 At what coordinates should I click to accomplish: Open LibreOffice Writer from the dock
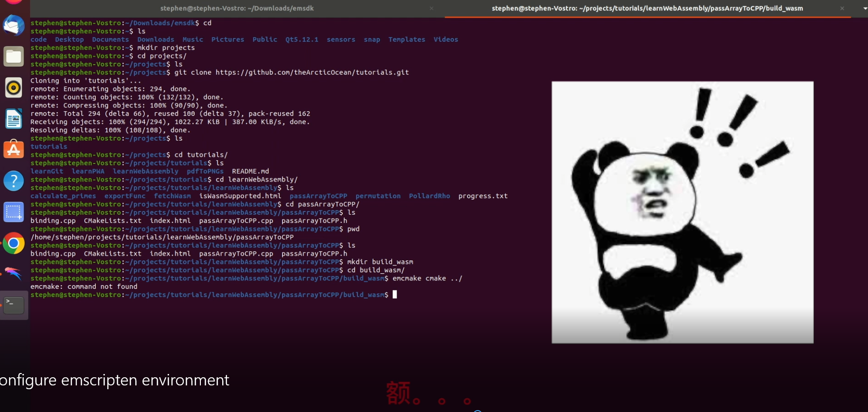click(x=14, y=119)
